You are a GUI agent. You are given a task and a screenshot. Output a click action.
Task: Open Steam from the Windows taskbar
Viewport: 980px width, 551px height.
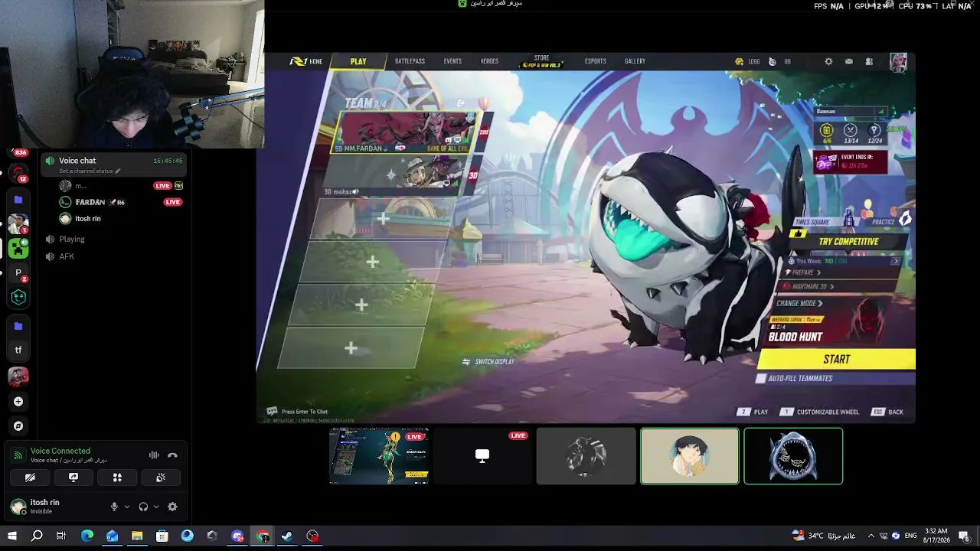click(x=287, y=536)
